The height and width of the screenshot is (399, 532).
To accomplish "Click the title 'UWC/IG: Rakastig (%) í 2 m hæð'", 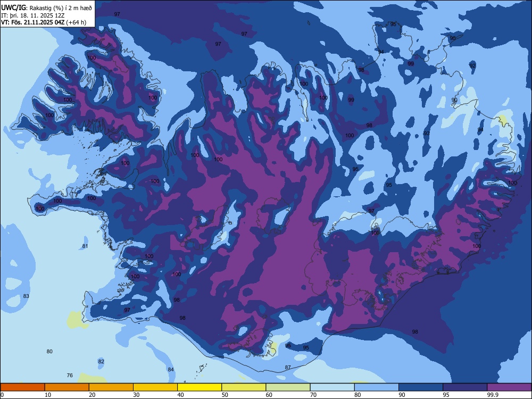I will click(46, 7).
